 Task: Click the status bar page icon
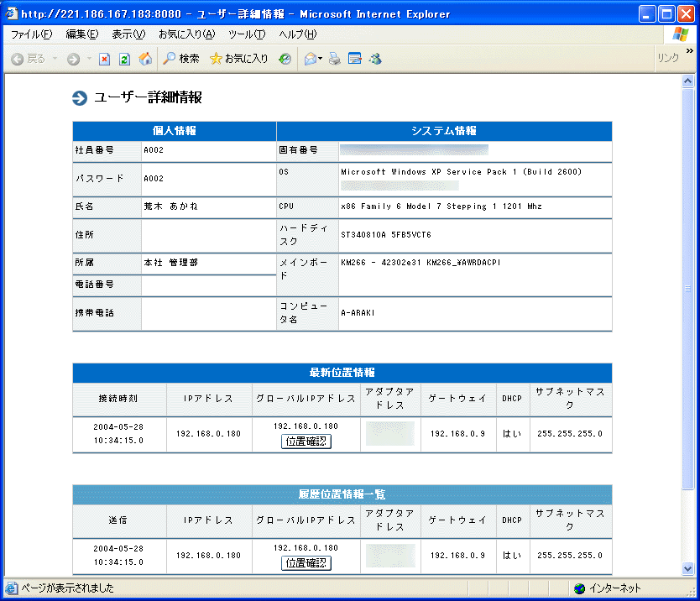pos(12,588)
